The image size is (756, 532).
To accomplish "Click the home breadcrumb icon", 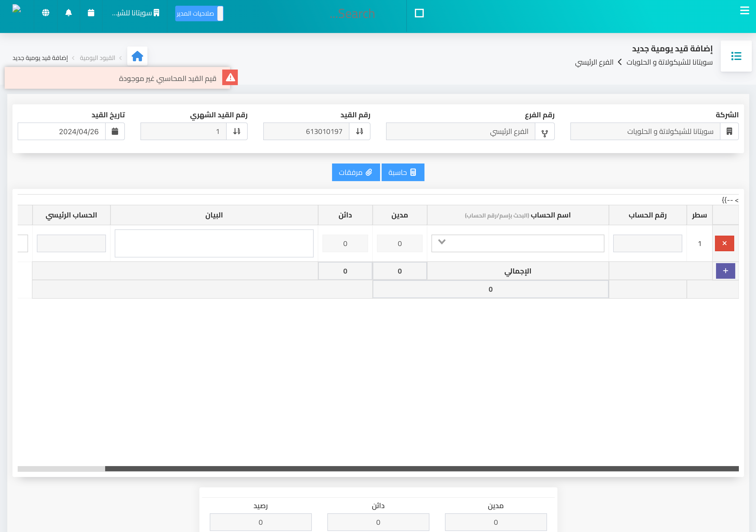I will pos(137,56).
